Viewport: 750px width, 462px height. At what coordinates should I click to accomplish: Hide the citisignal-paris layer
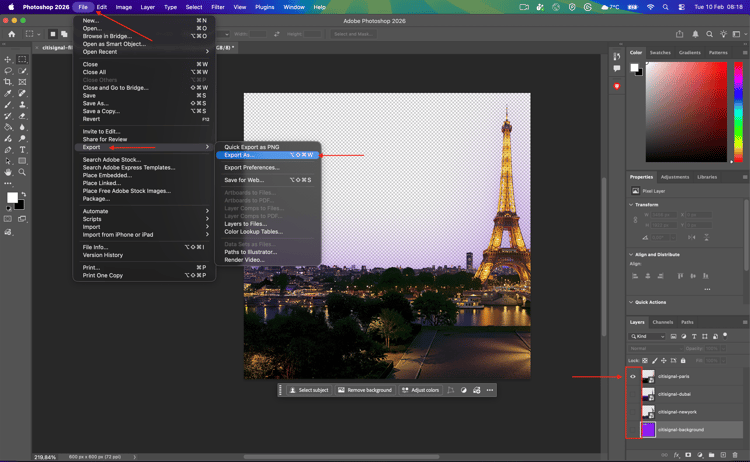(633, 377)
